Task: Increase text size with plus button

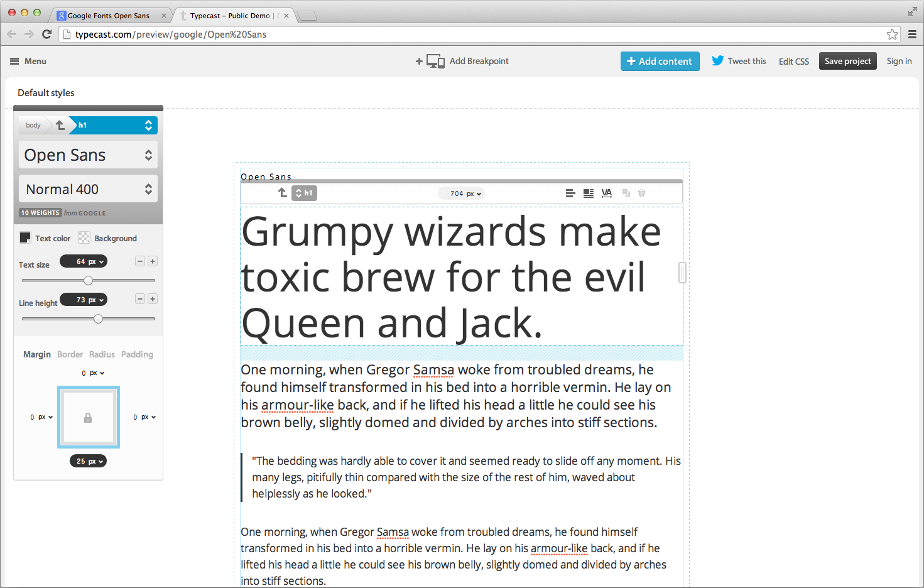Action: click(x=153, y=261)
